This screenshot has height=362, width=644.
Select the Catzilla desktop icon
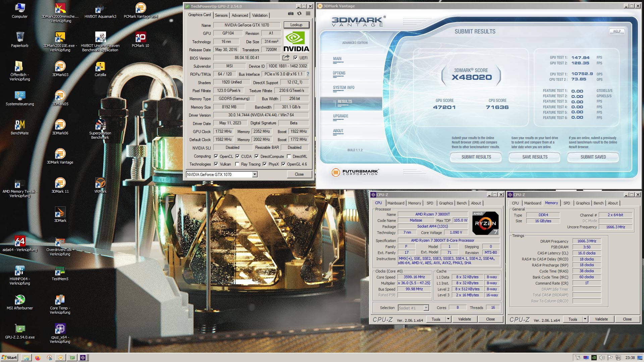pos(100,69)
